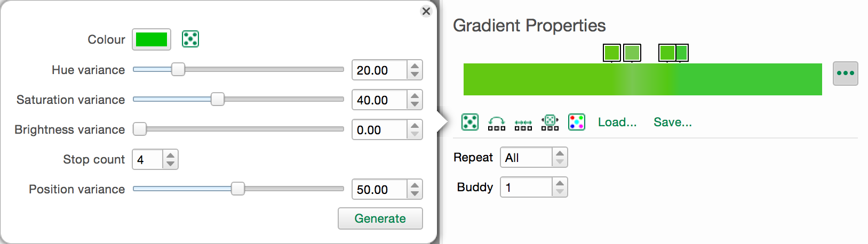
Task: Click the distribute stops evenly icon
Action: click(x=523, y=124)
